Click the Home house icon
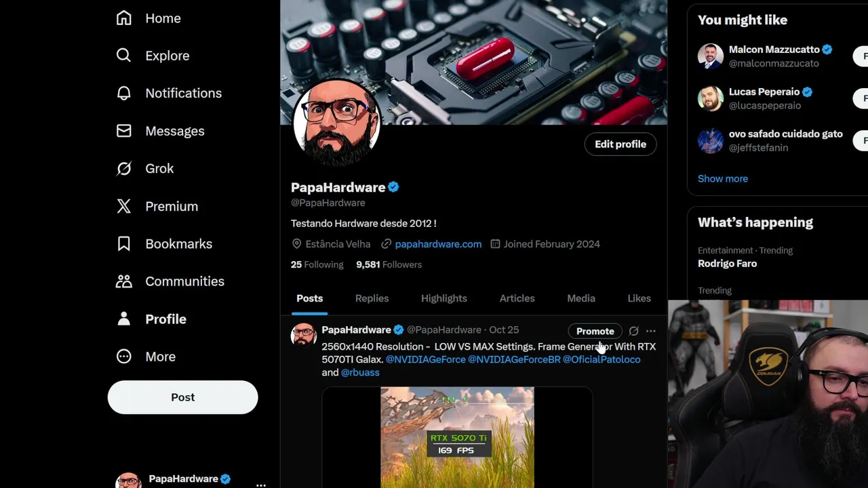This screenshot has width=868, height=488. (x=123, y=18)
